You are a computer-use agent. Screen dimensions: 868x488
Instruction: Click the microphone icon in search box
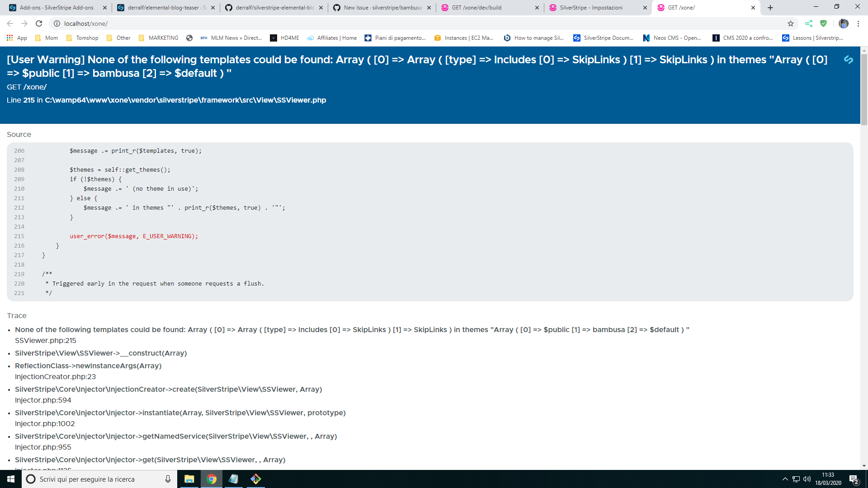(x=167, y=479)
